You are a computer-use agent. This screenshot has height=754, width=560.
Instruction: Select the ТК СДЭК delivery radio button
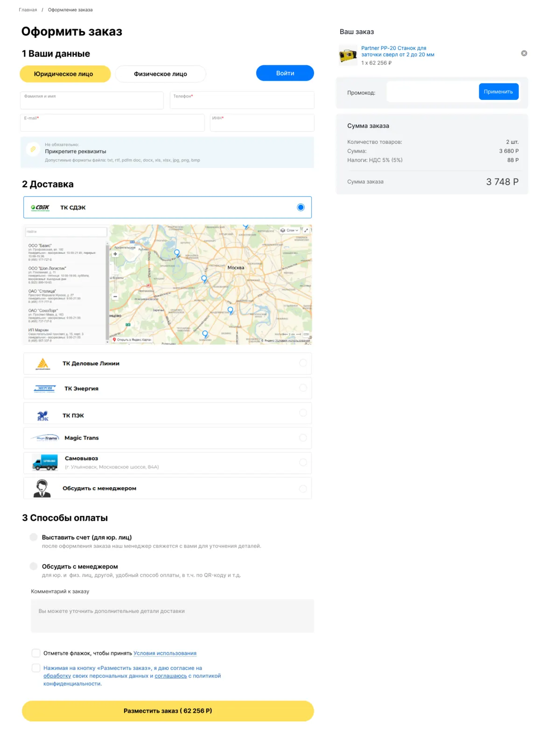[x=301, y=208]
